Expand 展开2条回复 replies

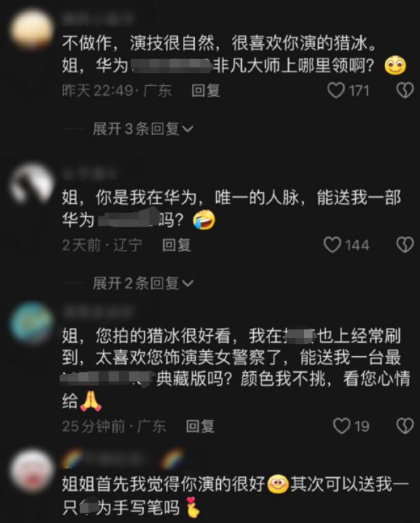click(x=144, y=283)
